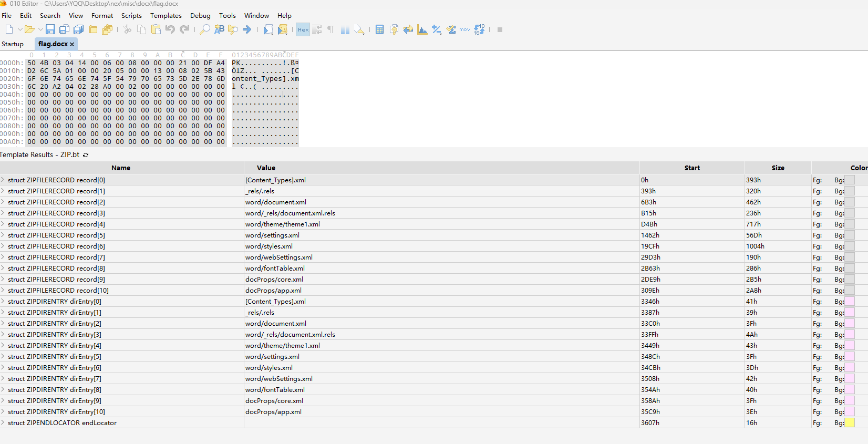The width and height of the screenshot is (868, 444).
Task: Expand the ZIPDIRENTRY dirEntry[0] row
Action: click(3, 302)
